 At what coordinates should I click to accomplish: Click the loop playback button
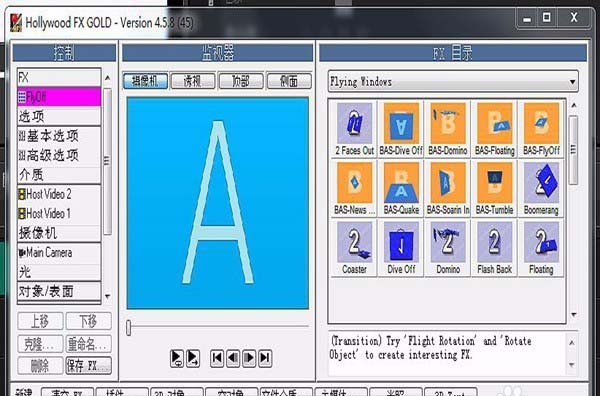coord(177,358)
